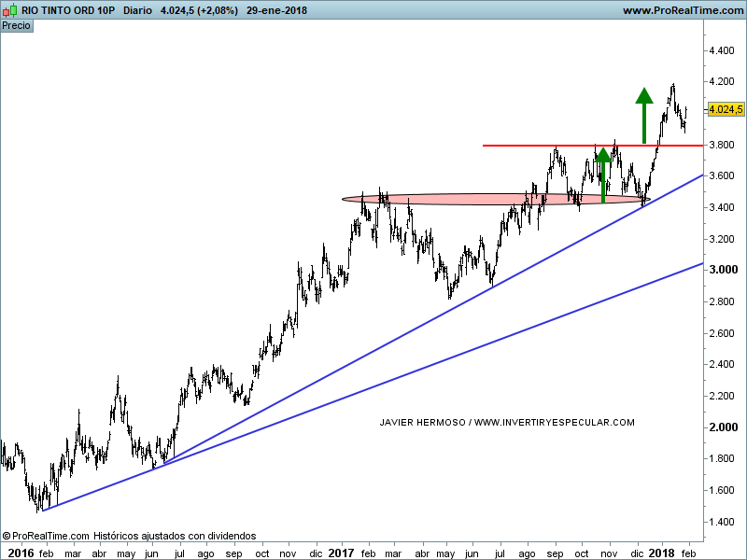Click the 3.000 level on price axis
747x560 pixels.
(725, 270)
